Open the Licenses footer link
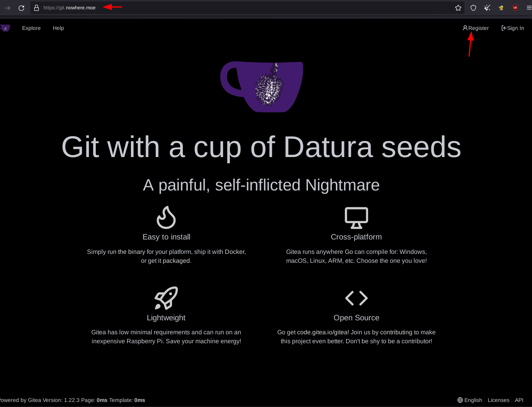Screen dimensions: 532x407 [x=499, y=400]
